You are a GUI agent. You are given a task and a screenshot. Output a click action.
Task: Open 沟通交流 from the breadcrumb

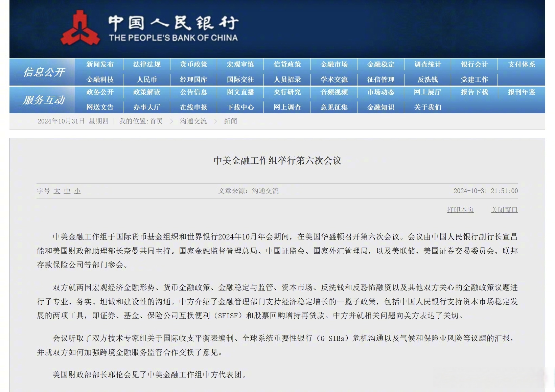[193, 121]
